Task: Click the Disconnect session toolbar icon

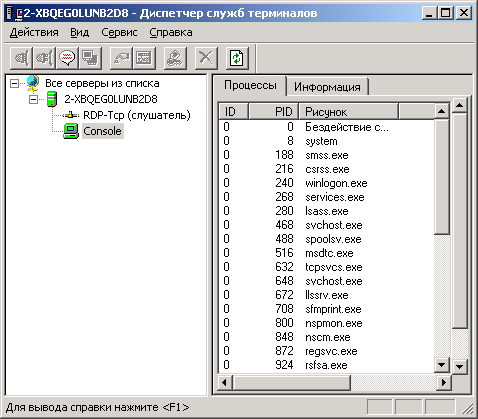Action: [44, 58]
